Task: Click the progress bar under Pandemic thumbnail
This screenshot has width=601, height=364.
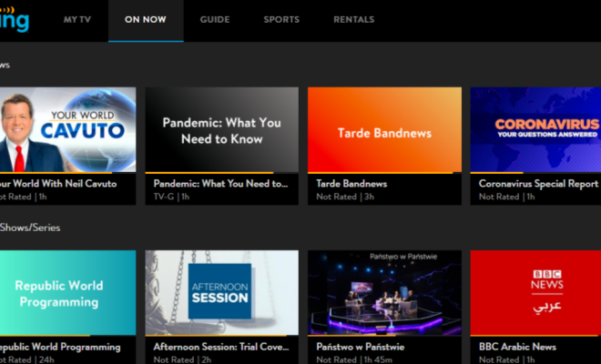Action: pos(222,173)
